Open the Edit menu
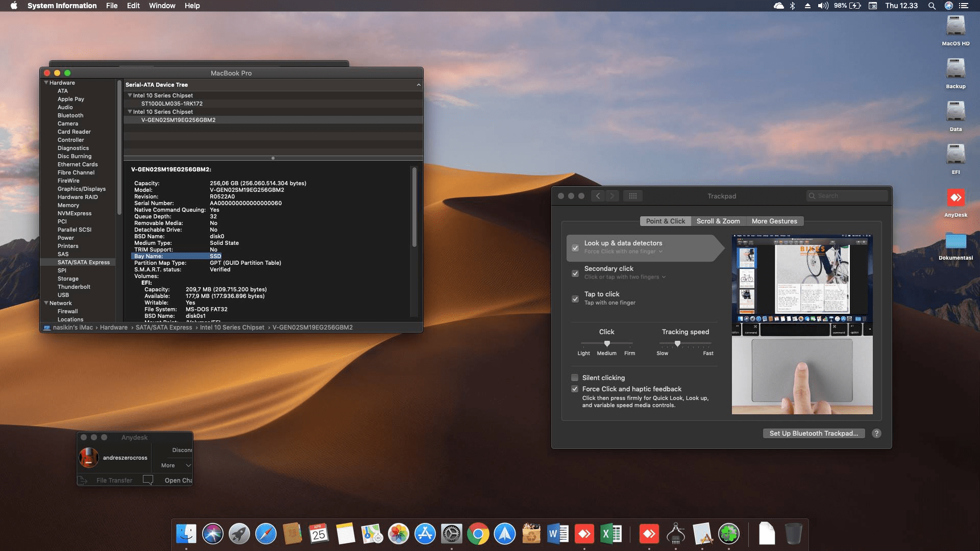This screenshot has height=551, width=980. click(133, 6)
